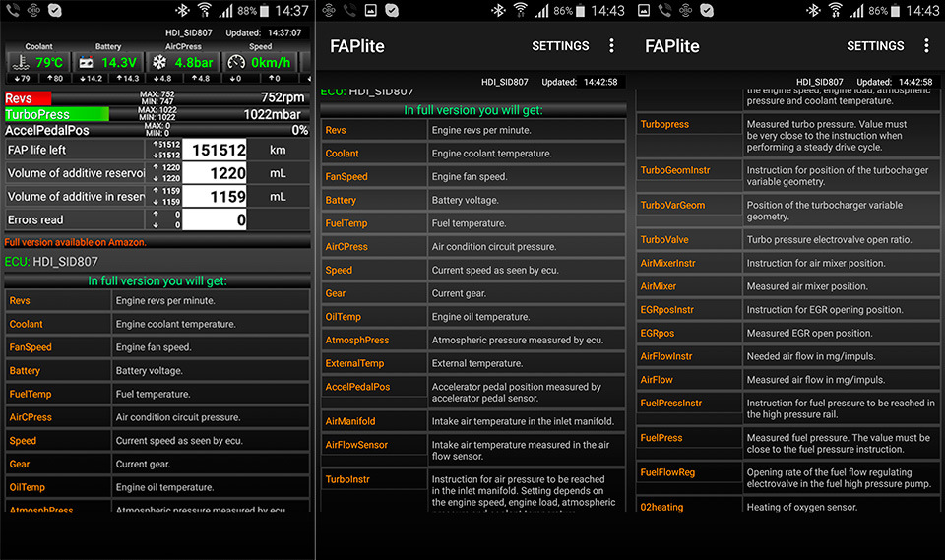
Task: Tap 'Atmospheric pressure measured by ecu.' description
Action: tap(517, 340)
